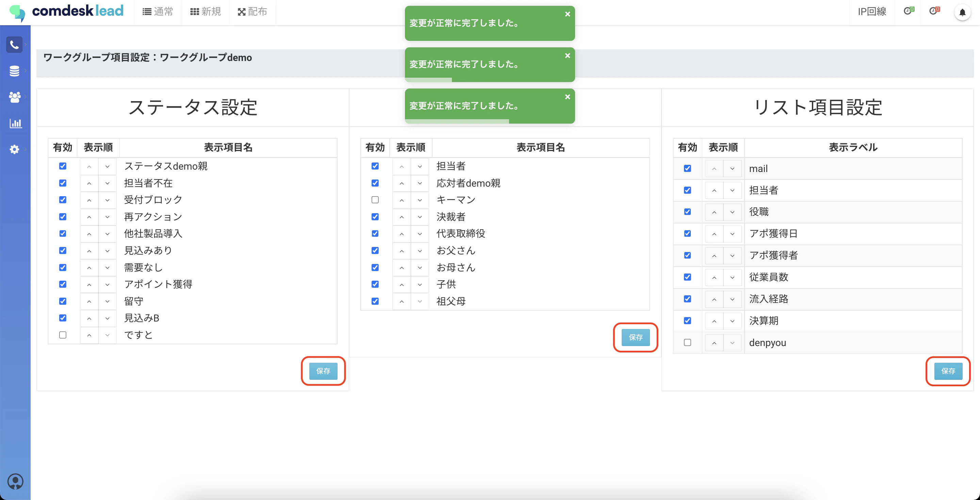Move お父さん down in the order
Image resolution: width=980 pixels, height=500 pixels.
(420, 251)
